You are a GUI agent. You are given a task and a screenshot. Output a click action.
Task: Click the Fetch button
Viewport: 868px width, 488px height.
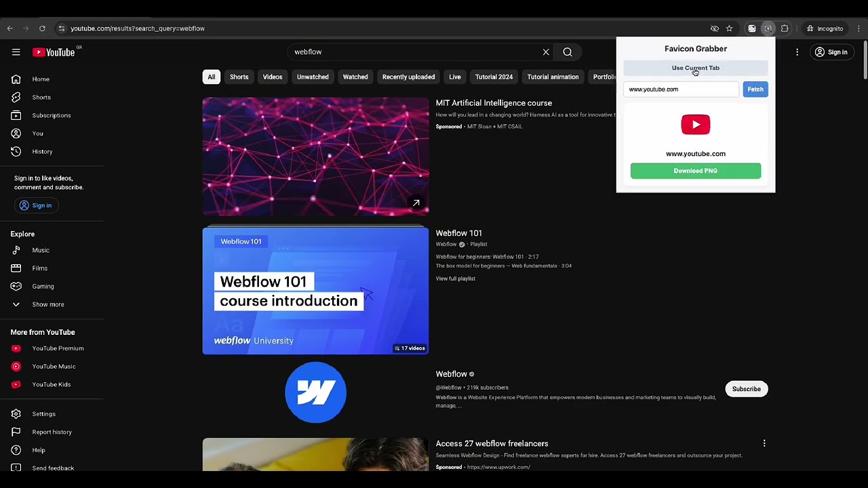tap(755, 89)
